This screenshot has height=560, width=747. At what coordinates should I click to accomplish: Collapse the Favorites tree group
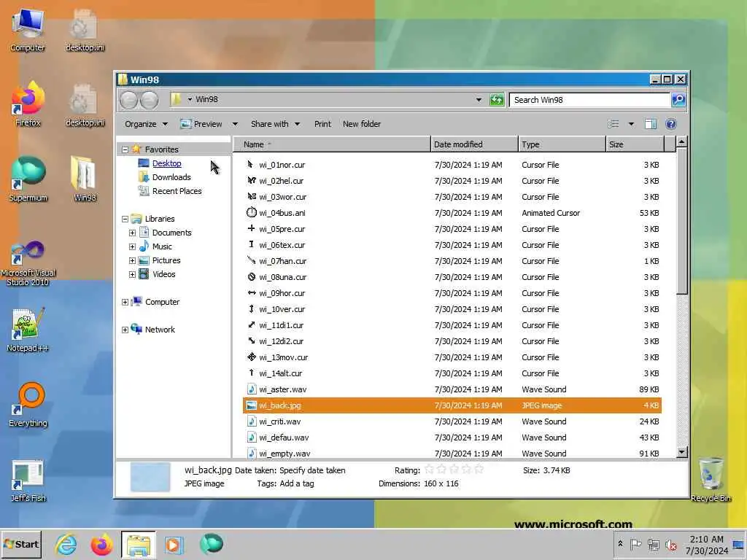125,149
